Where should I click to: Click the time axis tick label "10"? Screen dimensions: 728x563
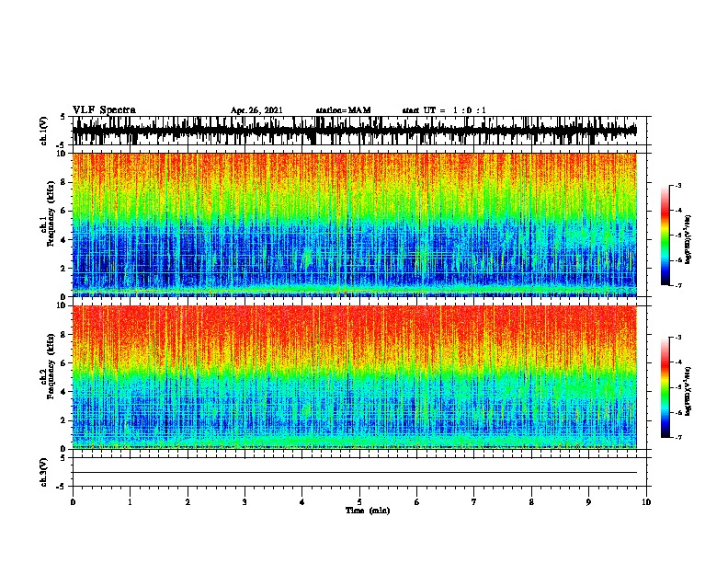[646, 502]
